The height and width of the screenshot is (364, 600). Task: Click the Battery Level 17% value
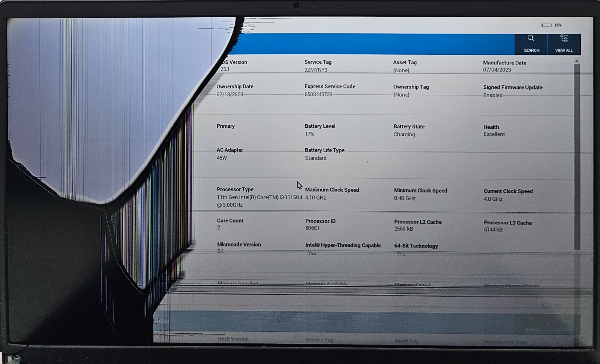(309, 134)
